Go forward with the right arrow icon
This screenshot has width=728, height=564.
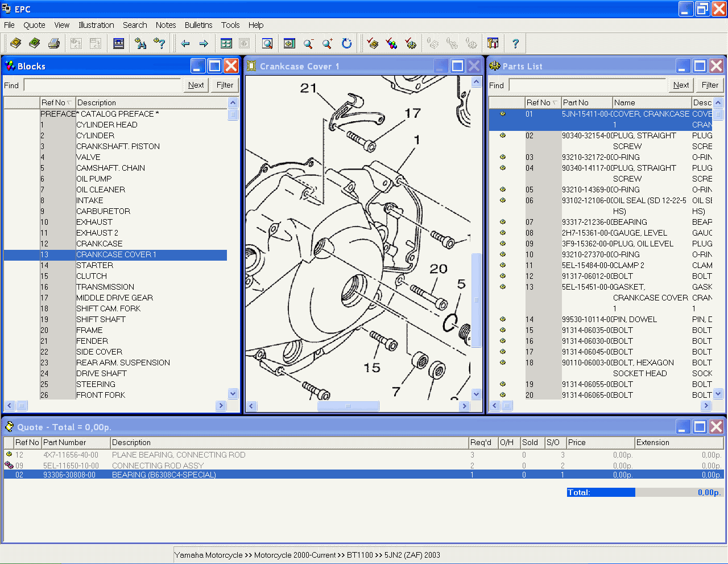(x=204, y=43)
